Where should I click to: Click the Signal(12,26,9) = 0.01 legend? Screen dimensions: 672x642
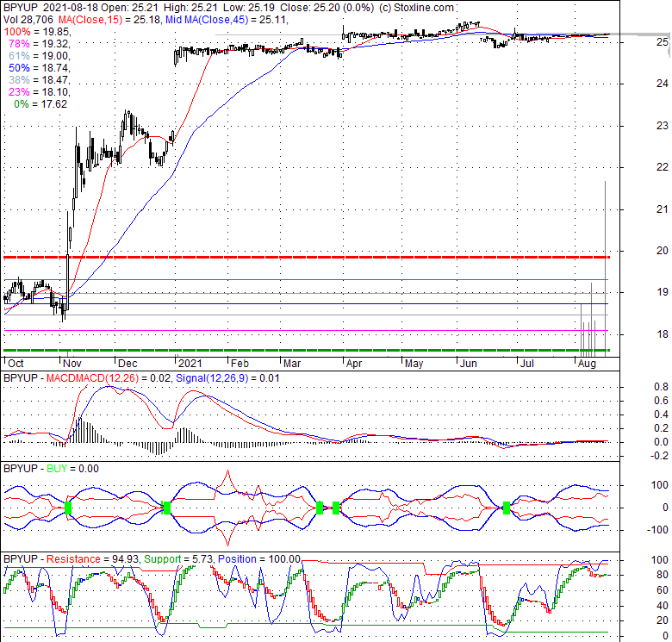(x=227, y=378)
